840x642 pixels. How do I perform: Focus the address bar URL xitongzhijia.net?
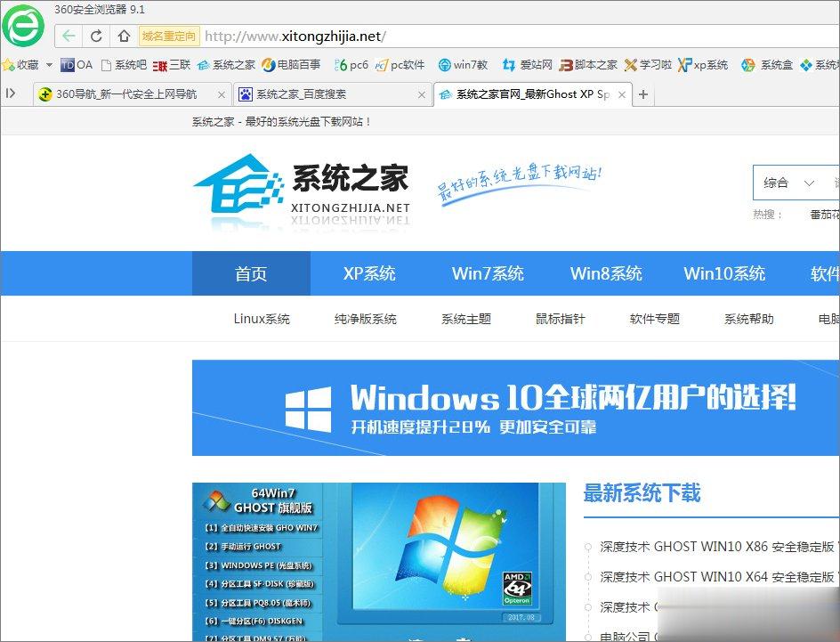click(x=295, y=36)
